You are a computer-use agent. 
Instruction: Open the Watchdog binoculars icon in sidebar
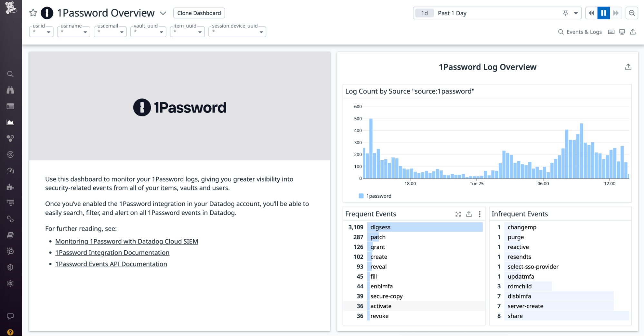click(x=10, y=90)
